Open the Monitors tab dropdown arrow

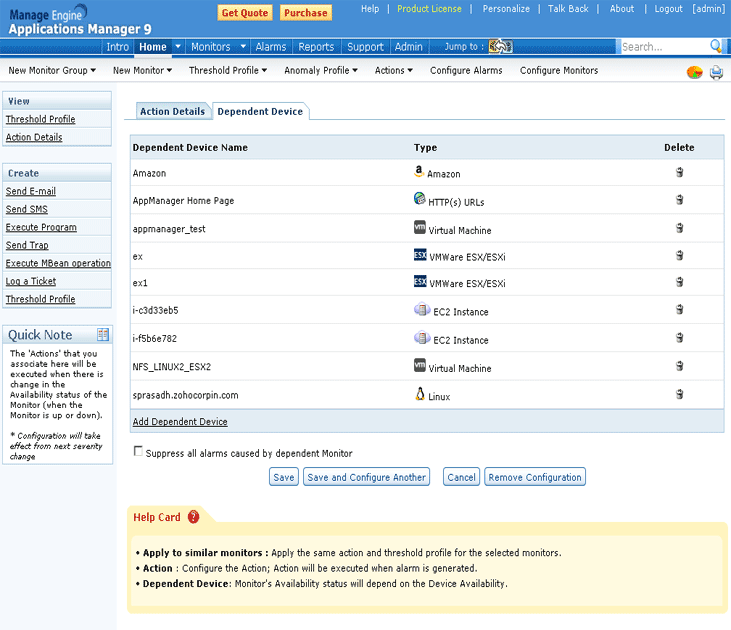[243, 47]
